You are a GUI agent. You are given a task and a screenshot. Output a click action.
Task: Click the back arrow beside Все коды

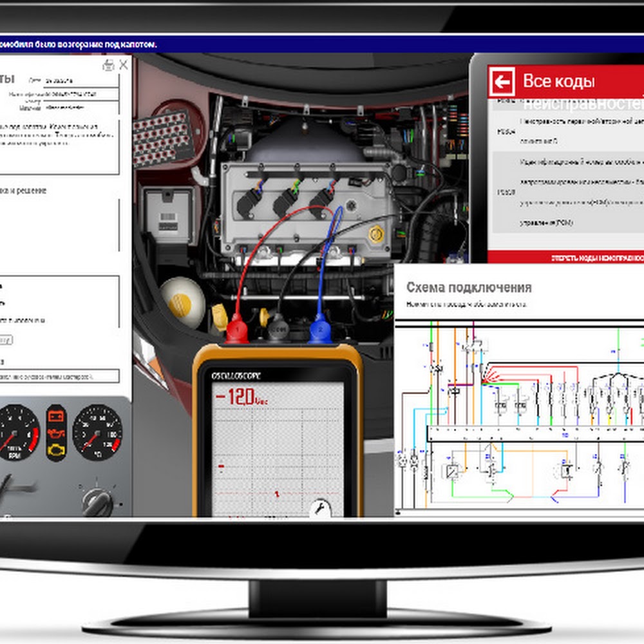click(x=502, y=82)
